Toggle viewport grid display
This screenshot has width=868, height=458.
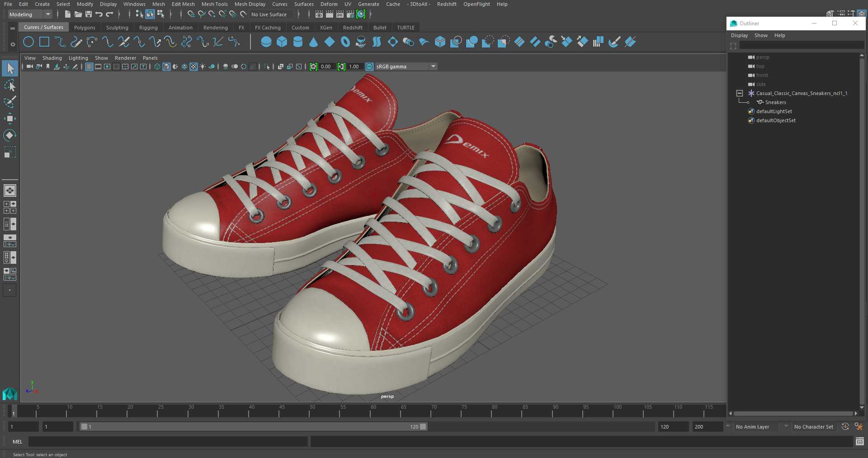click(x=89, y=67)
